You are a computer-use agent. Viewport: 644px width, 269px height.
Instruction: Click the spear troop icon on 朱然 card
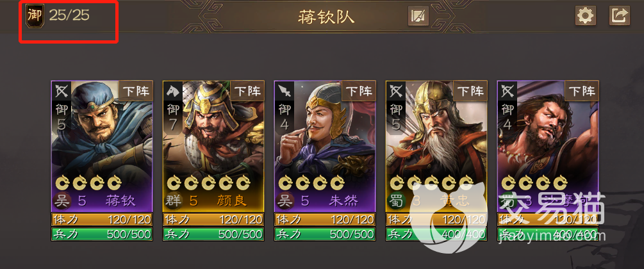pyautogui.click(x=285, y=91)
